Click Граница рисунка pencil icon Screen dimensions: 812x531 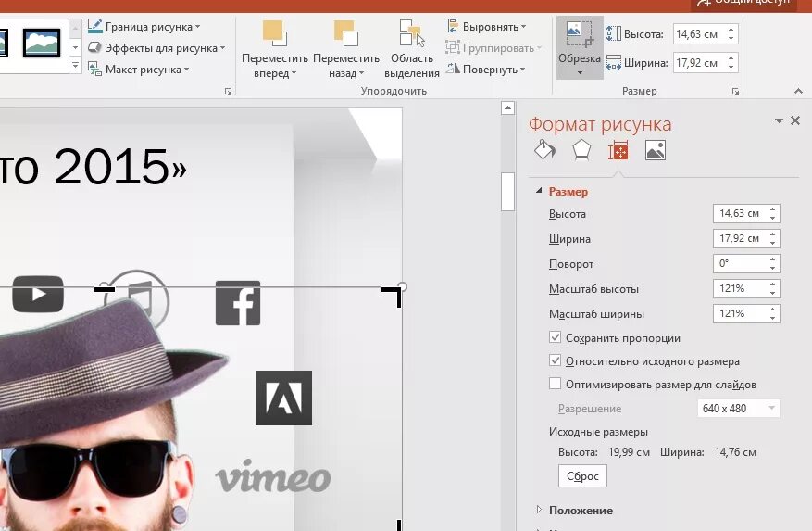94,26
